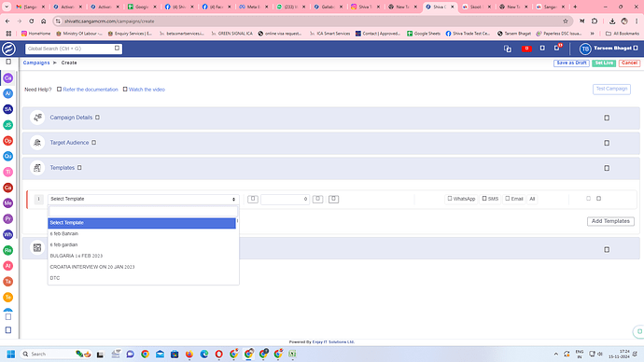Click Firefox icon in Windows taskbar
The width and height of the screenshot is (644, 362).
[189, 354]
